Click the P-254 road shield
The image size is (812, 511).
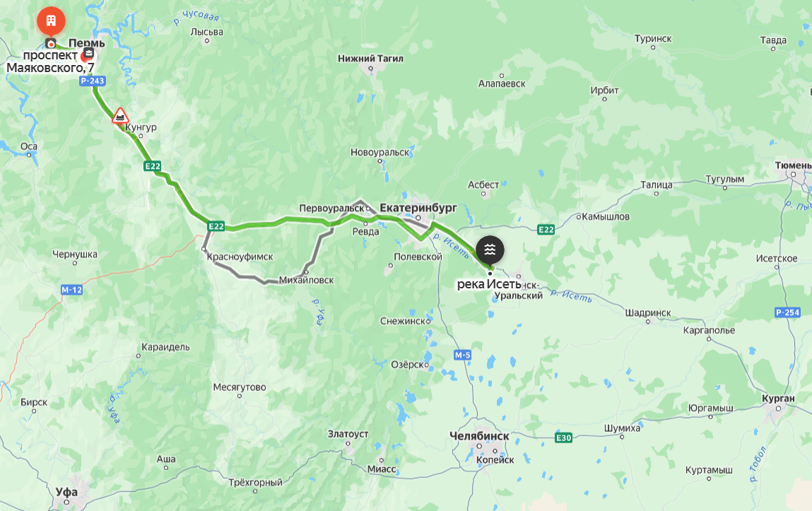coord(787,312)
